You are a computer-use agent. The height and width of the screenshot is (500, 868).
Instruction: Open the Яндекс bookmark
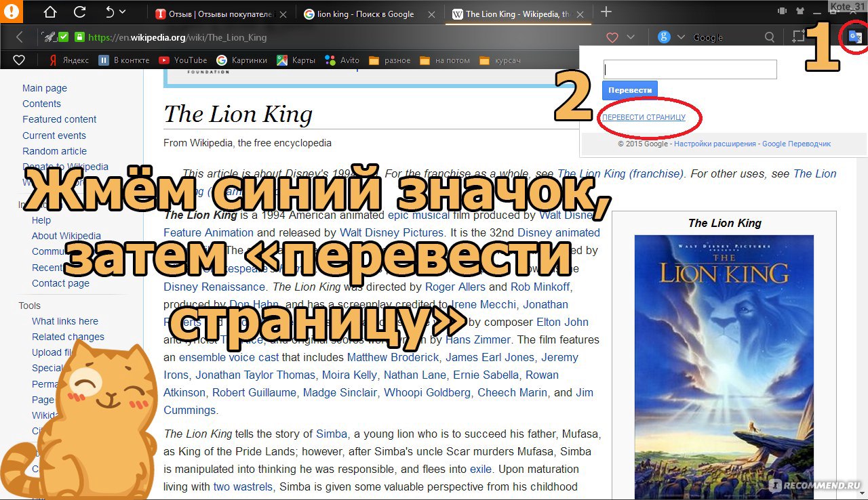(68, 60)
